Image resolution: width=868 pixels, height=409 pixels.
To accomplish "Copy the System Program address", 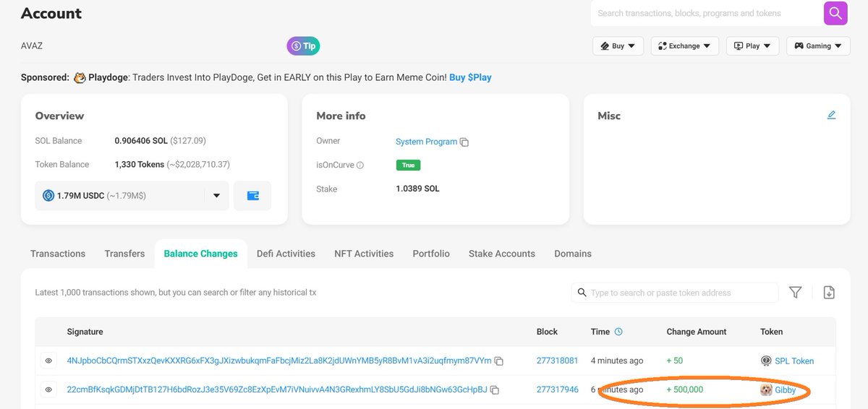I will click(464, 142).
